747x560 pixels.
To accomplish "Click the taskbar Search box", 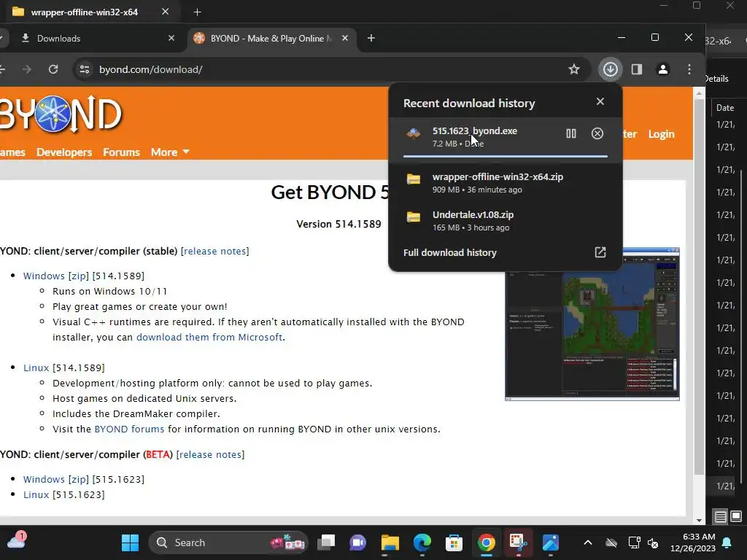I will point(228,542).
